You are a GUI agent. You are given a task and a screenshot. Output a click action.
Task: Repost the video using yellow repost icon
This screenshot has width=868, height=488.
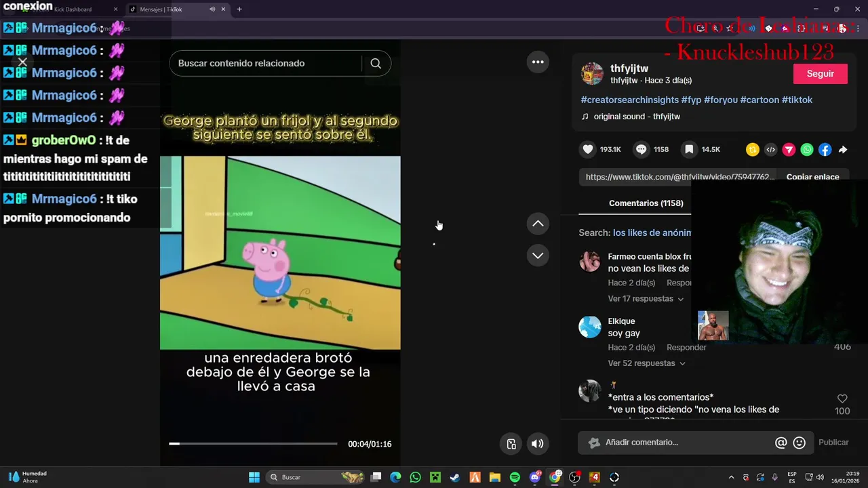(752, 150)
